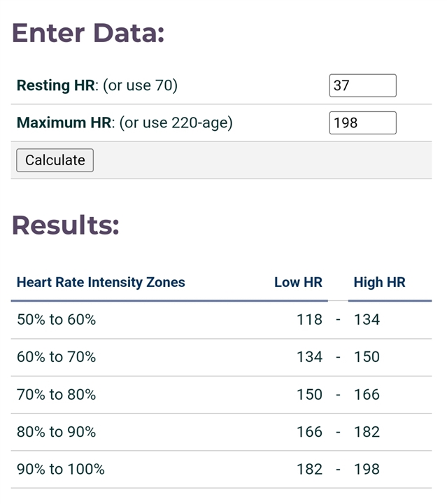Select the 80% to 90% zone row
Viewport: 447px width, 504px height.
point(221,432)
